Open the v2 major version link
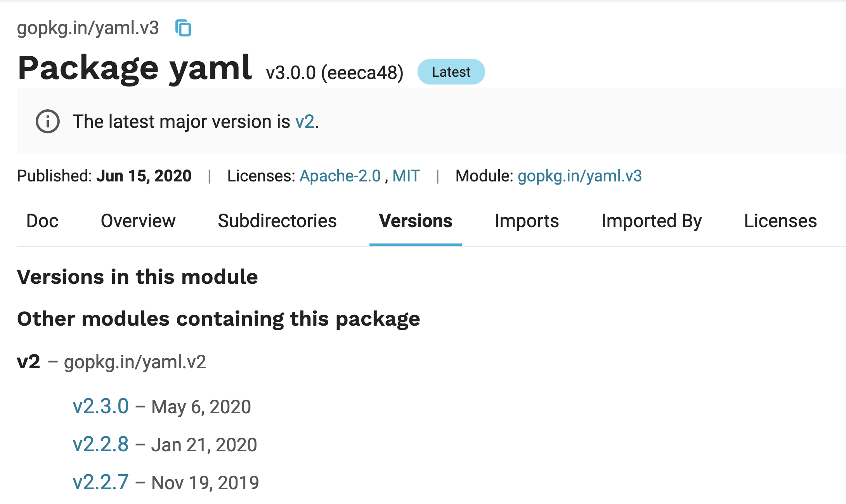The width and height of the screenshot is (846, 504). (305, 122)
